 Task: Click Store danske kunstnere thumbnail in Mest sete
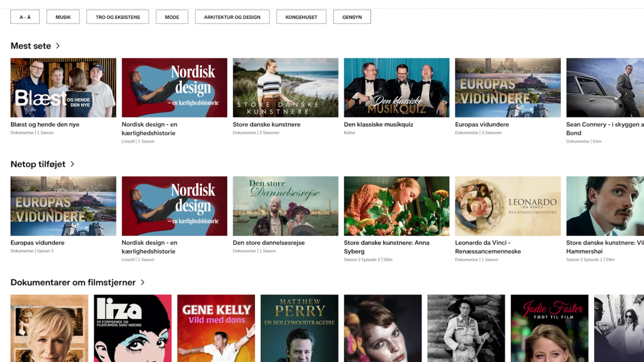[x=286, y=87]
